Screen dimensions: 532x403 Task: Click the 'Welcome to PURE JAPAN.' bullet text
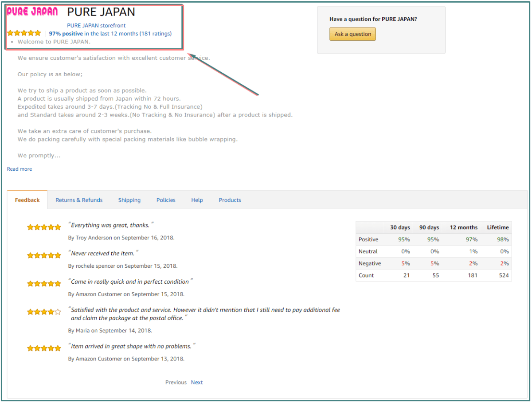point(54,42)
